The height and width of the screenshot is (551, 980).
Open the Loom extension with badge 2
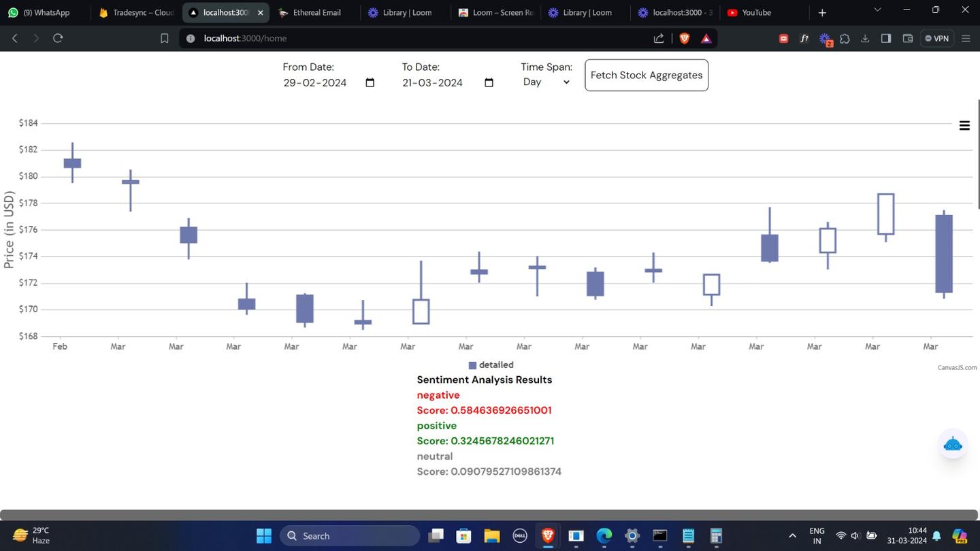point(825,39)
